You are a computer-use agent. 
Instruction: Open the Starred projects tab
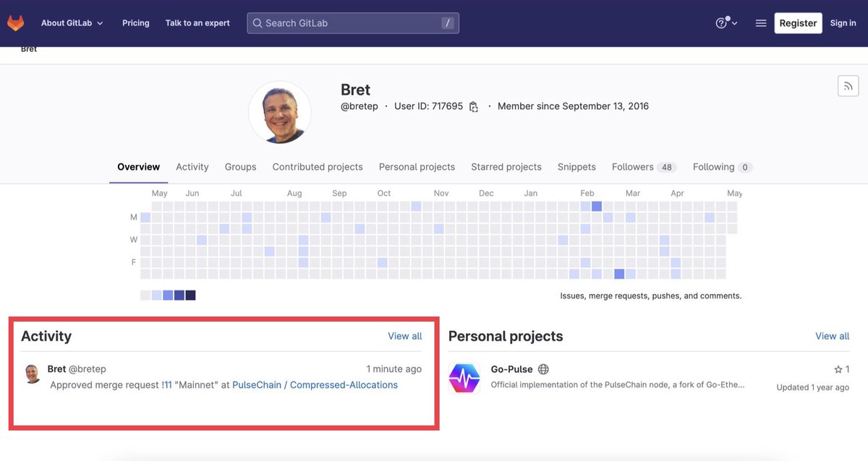(506, 167)
